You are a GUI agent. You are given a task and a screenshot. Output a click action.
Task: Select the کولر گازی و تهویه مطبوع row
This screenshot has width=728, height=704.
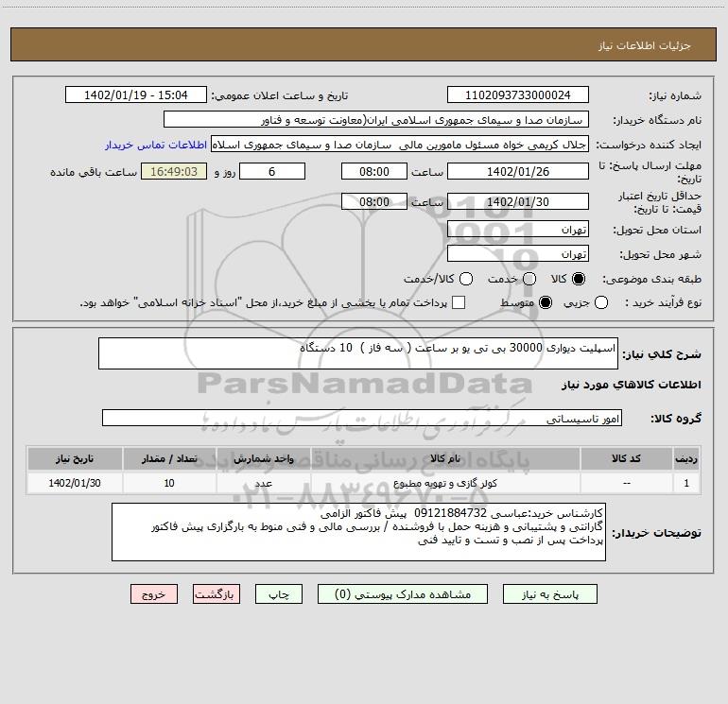point(364,483)
